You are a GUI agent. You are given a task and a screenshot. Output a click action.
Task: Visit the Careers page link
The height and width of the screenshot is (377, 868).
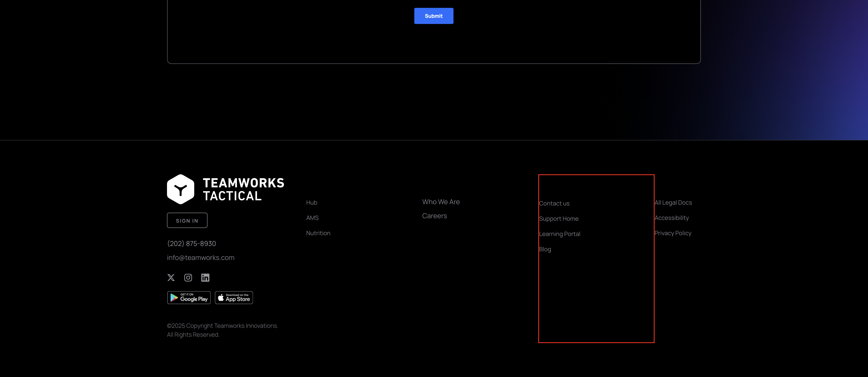(434, 216)
